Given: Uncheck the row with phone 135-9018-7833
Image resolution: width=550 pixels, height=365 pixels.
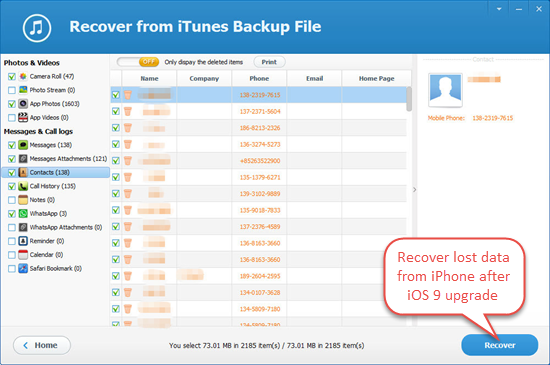Looking at the screenshot, I should (116, 210).
